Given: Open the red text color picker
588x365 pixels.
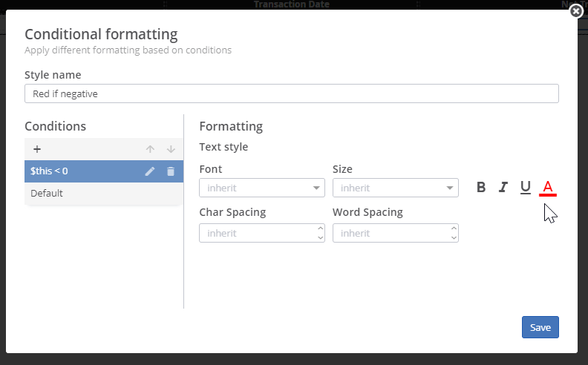Looking at the screenshot, I should click(x=548, y=187).
